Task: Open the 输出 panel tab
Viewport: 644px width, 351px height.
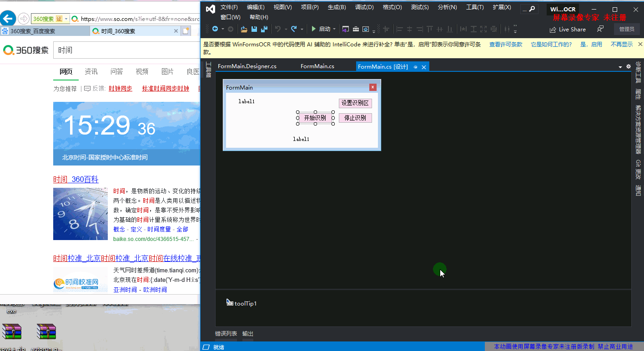Action: (248, 334)
